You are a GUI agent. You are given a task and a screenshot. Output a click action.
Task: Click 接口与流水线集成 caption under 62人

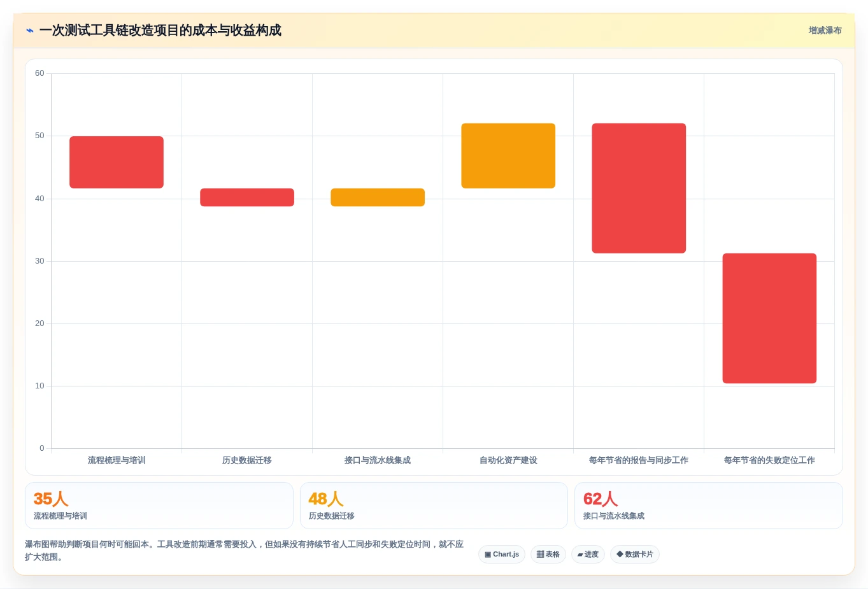pos(614,516)
